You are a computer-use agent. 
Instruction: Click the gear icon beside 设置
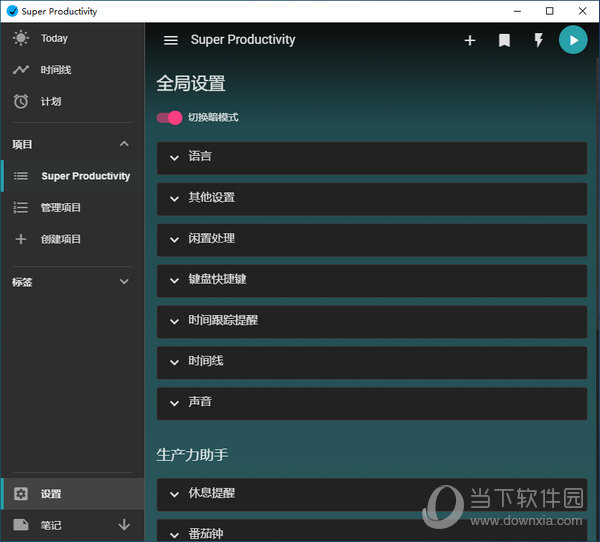click(21, 494)
